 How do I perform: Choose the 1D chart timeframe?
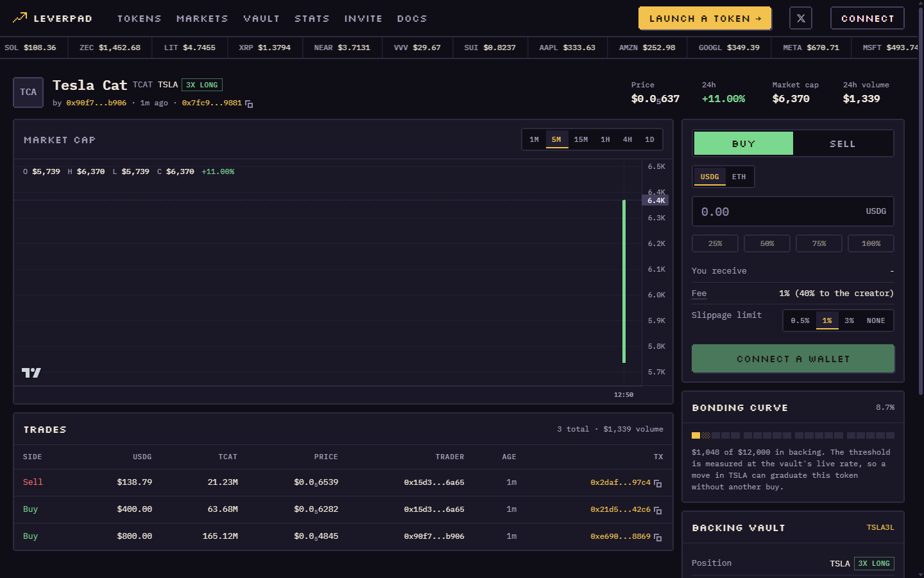coord(649,139)
